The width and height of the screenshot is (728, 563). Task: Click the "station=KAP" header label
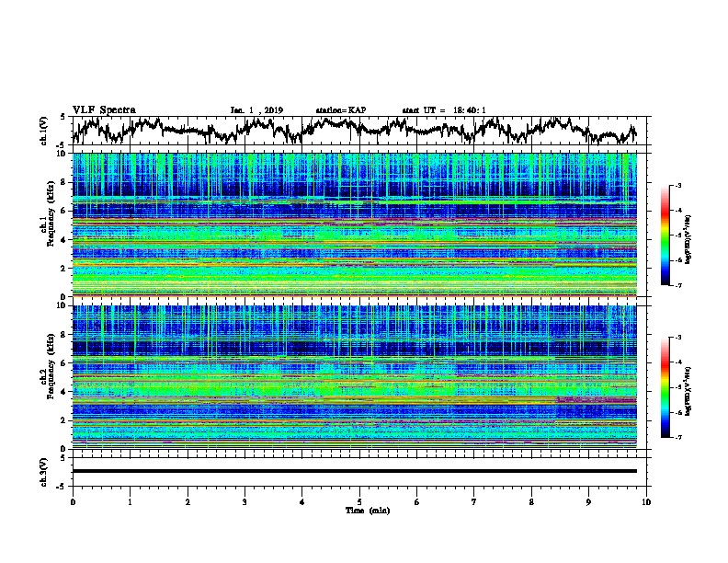341,110
